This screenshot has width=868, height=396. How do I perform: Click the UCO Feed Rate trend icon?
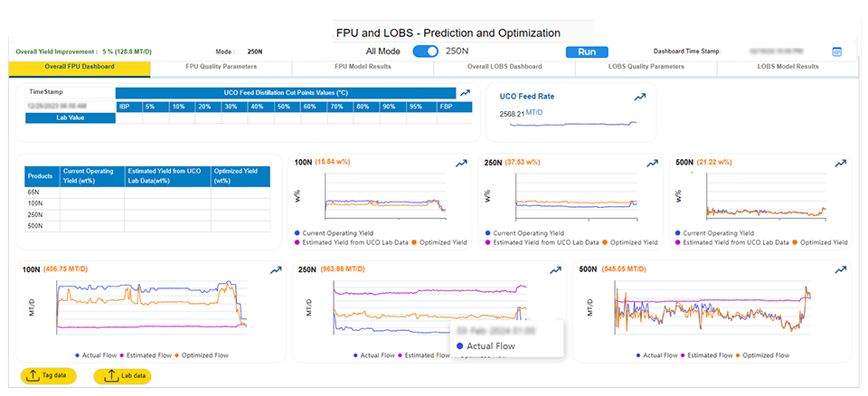640,97
